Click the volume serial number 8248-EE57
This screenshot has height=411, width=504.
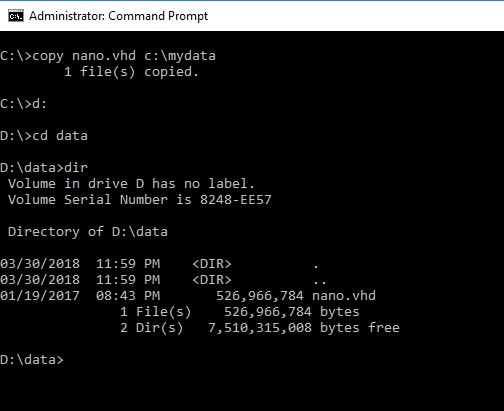click(236, 200)
